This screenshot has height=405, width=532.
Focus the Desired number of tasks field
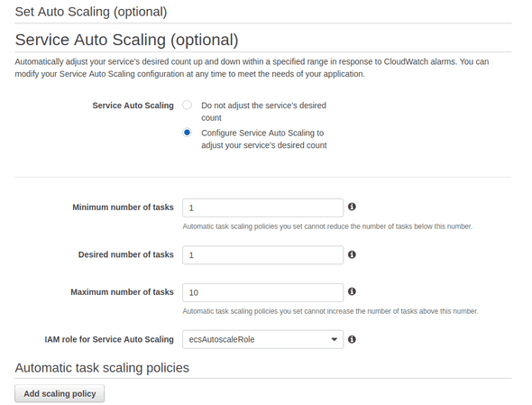pos(262,255)
